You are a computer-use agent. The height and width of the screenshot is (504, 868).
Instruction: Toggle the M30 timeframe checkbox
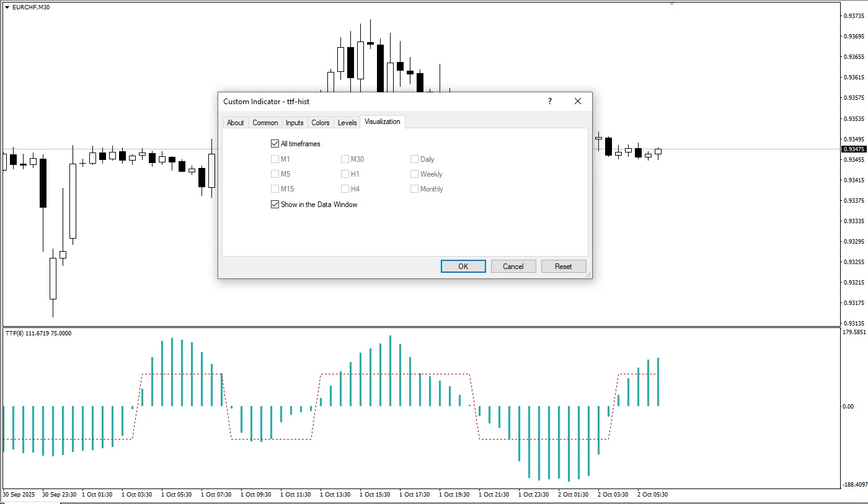(x=345, y=159)
